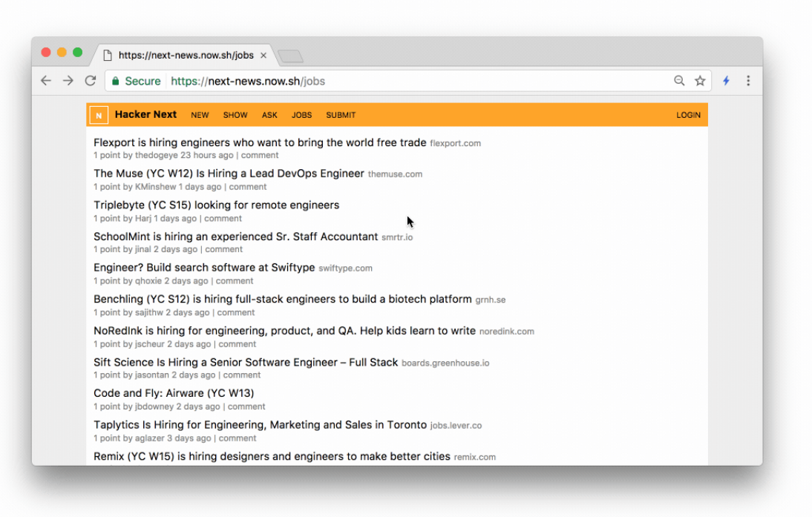The image size is (812, 517).
Task: Open Chrome three-dot menu
Action: [748, 81]
